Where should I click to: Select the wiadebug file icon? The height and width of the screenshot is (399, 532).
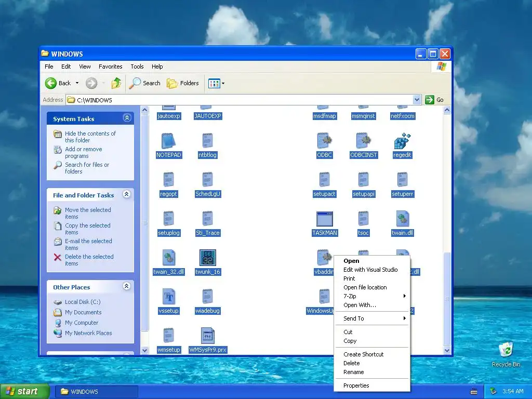point(207,297)
